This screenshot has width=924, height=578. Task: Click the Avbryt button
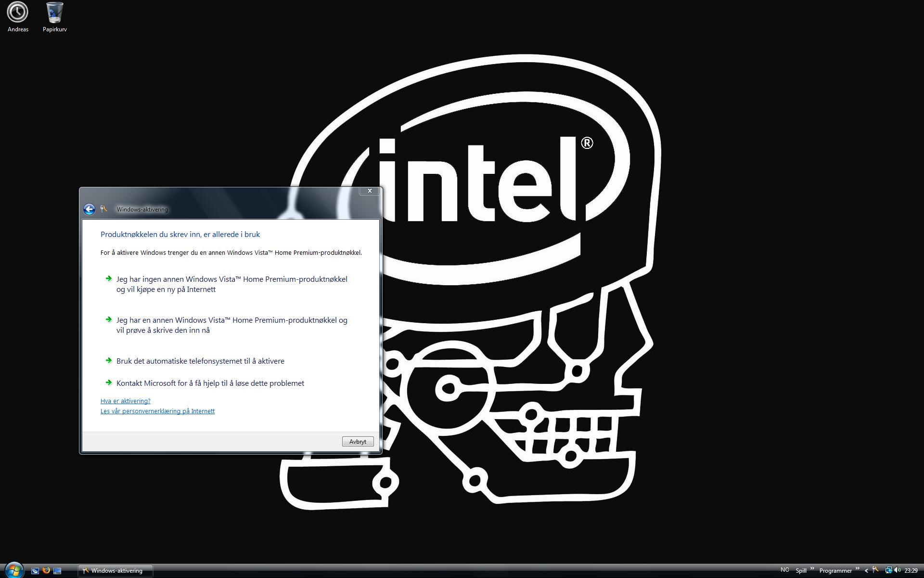358,442
